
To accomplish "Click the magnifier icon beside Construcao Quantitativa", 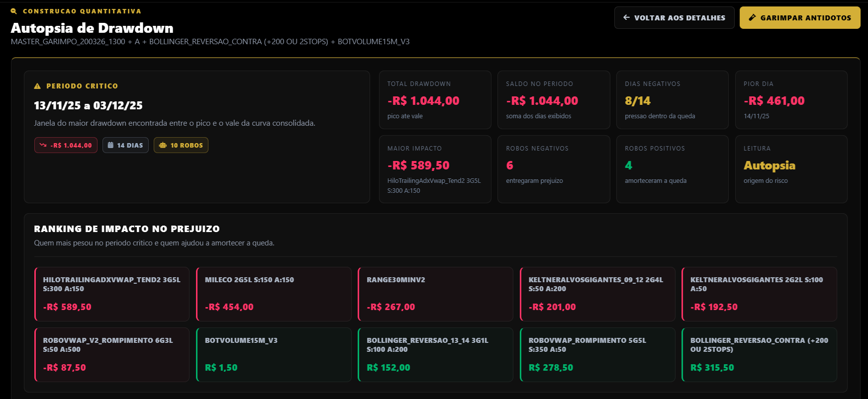I will (x=14, y=11).
